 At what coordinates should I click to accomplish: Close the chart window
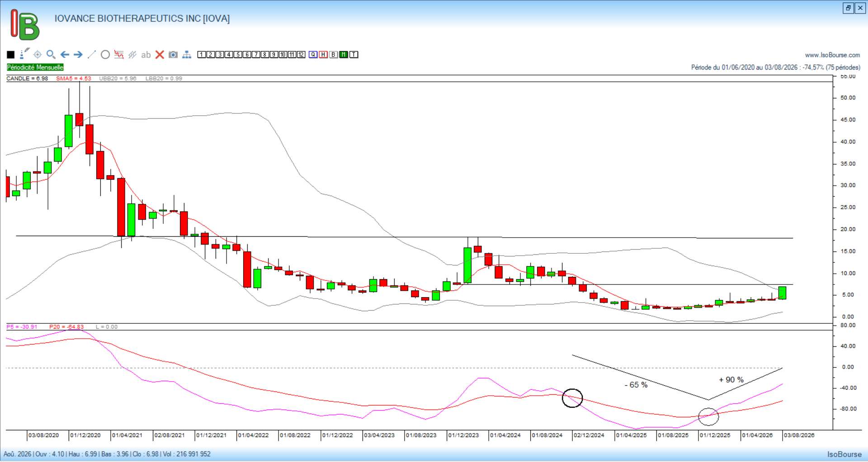click(860, 8)
